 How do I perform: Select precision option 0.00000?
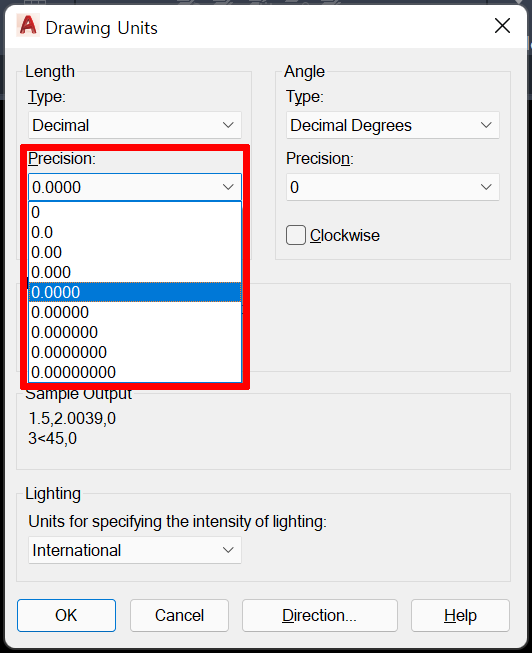click(x=135, y=312)
